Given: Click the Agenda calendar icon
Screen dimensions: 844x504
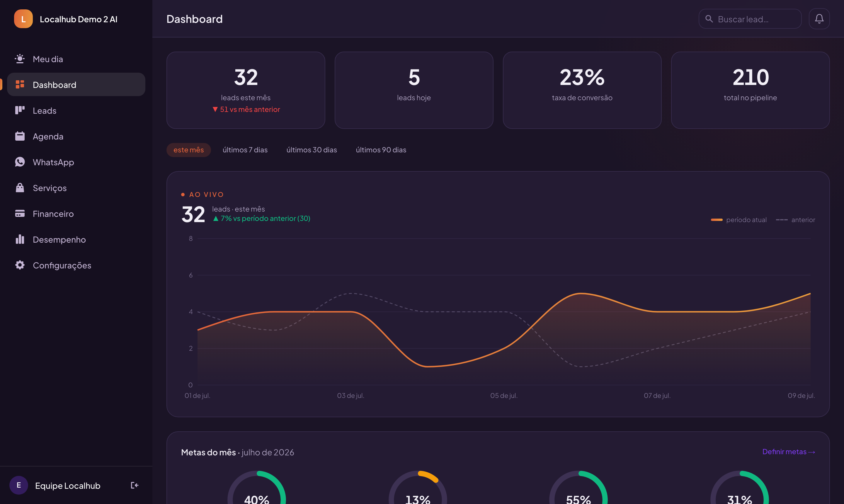Looking at the screenshot, I should (20, 136).
